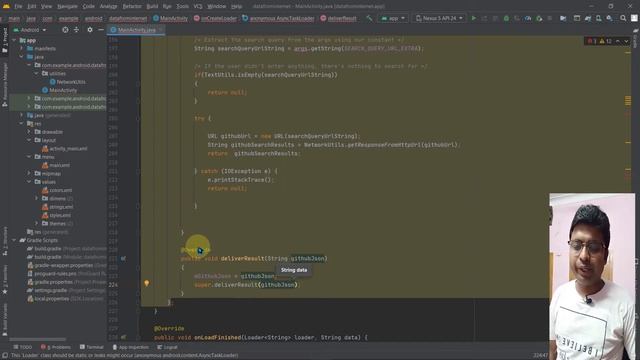Image resolution: width=640 pixels, height=360 pixels.
Task: Select the MainActivity.java editor tab
Action: [136, 30]
